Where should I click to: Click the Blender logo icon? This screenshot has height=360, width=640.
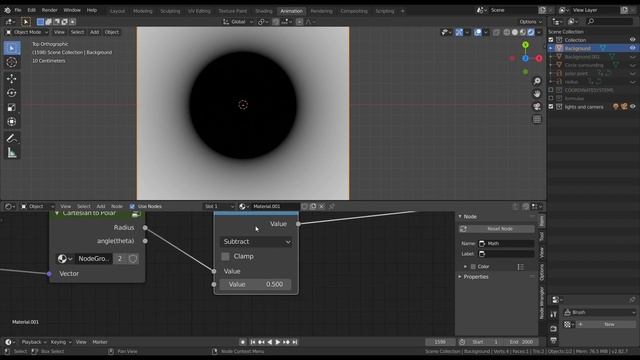point(7,10)
